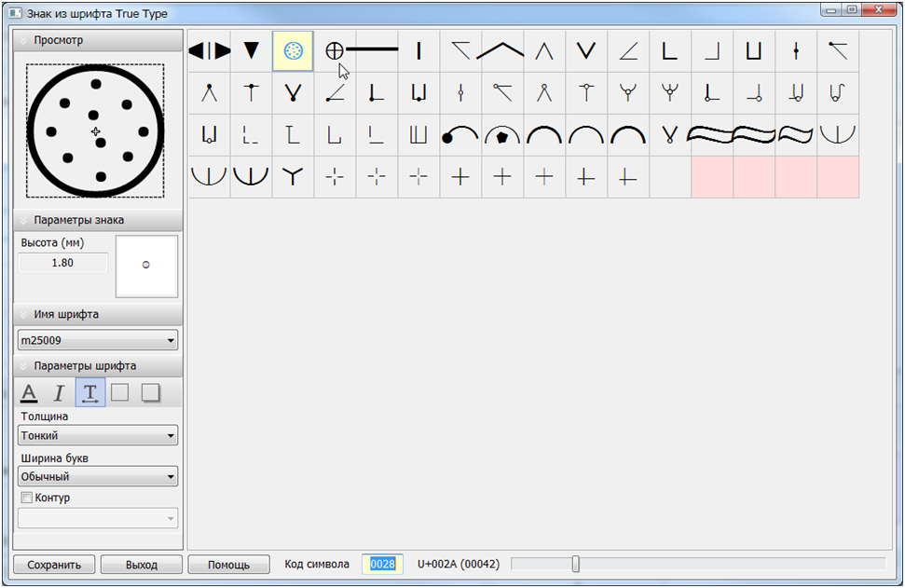Click the double opposing triangles symbol
Image resolution: width=905 pixels, height=588 pixels.
coord(209,51)
